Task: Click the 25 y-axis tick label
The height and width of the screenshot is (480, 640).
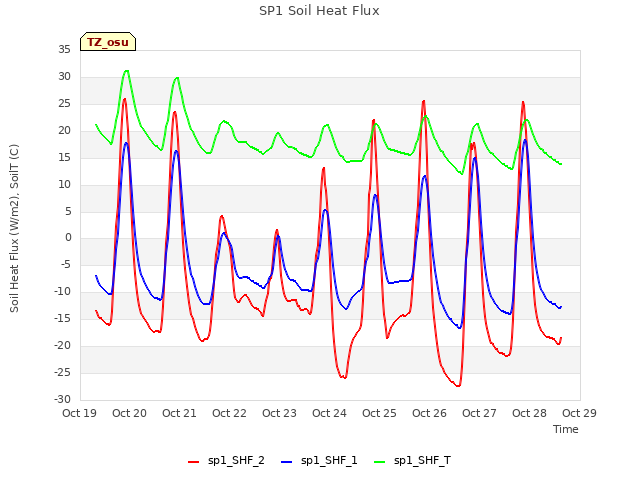Action: (64, 103)
